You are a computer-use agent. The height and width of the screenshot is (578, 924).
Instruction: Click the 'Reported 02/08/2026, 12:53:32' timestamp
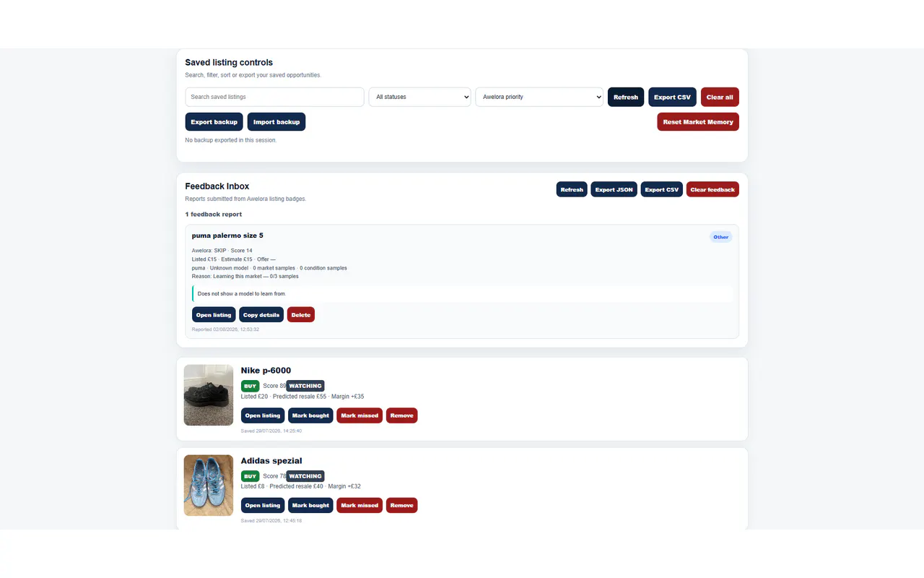[225, 329]
